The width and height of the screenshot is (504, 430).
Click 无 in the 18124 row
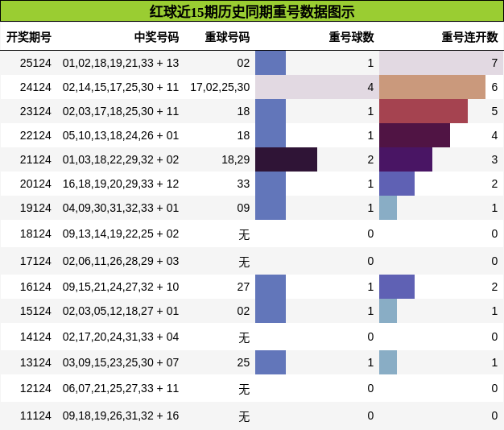pos(244,234)
